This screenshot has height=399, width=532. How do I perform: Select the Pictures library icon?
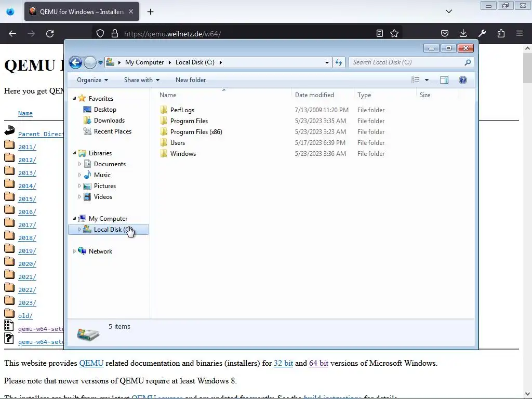[87, 186]
